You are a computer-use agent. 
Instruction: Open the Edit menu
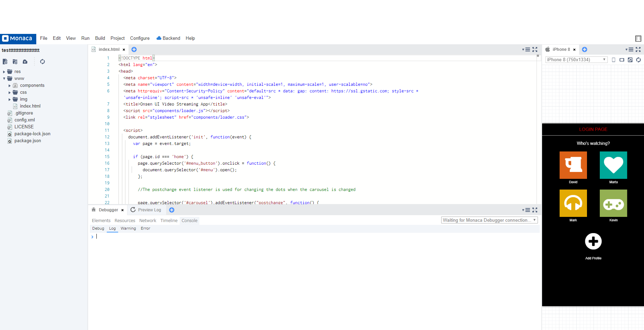click(x=57, y=38)
